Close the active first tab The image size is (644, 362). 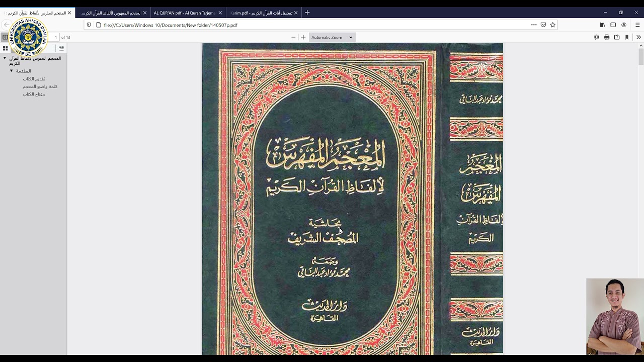(x=69, y=13)
